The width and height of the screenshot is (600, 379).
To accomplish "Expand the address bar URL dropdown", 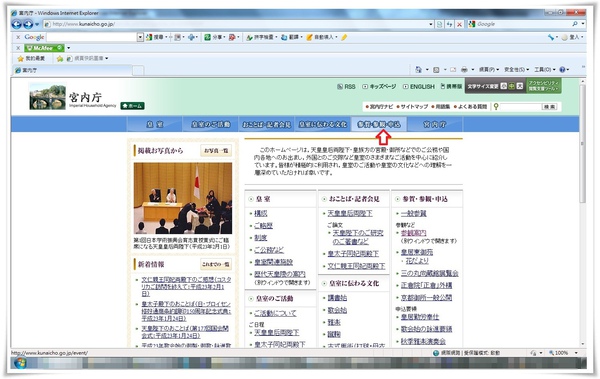I will pyautogui.click(x=431, y=24).
